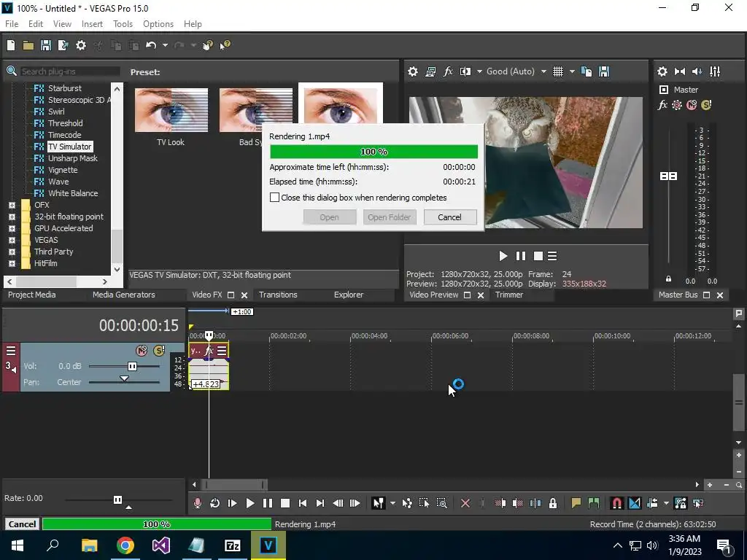Click Cancel button in the status bar
Image resolution: width=747 pixels, height=560 pixels.
tap(22, 524)
